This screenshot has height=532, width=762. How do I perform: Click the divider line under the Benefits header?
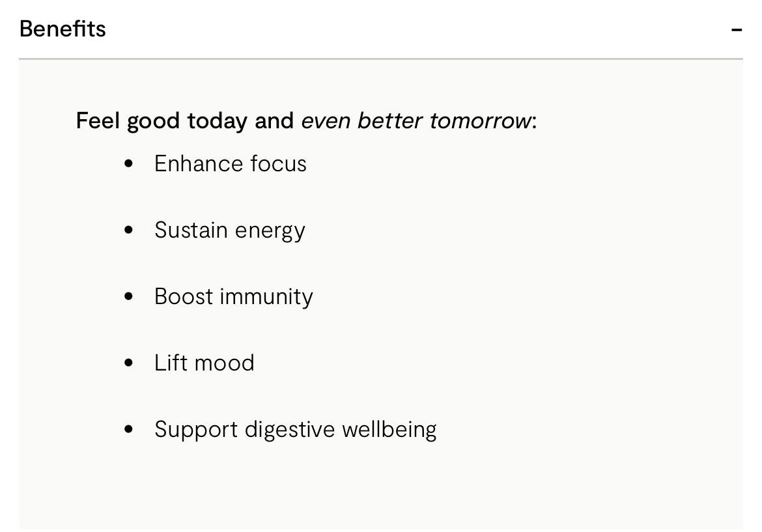tap(380, 59)
